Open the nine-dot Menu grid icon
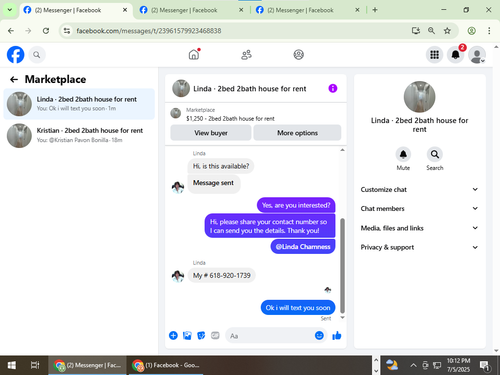The height and width of the screenshot is (375, 500). coord(434,55)
